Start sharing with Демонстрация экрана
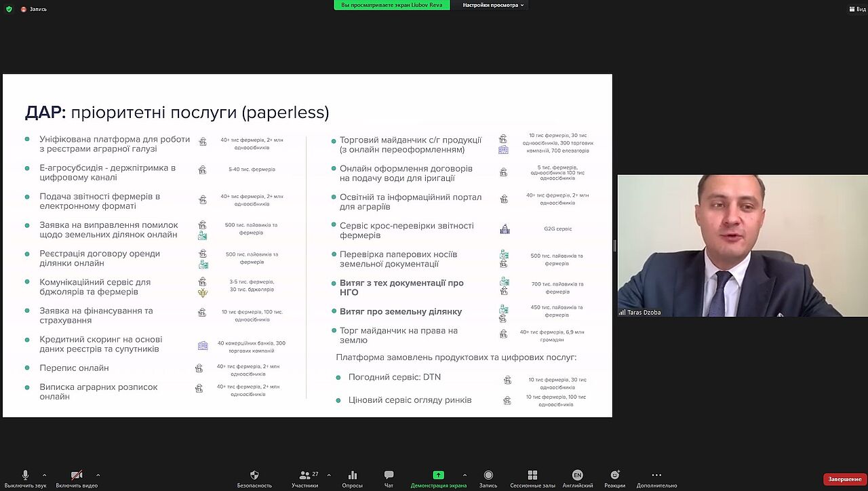The height and width of the screenshot is (491, 868). click(438, 475)
